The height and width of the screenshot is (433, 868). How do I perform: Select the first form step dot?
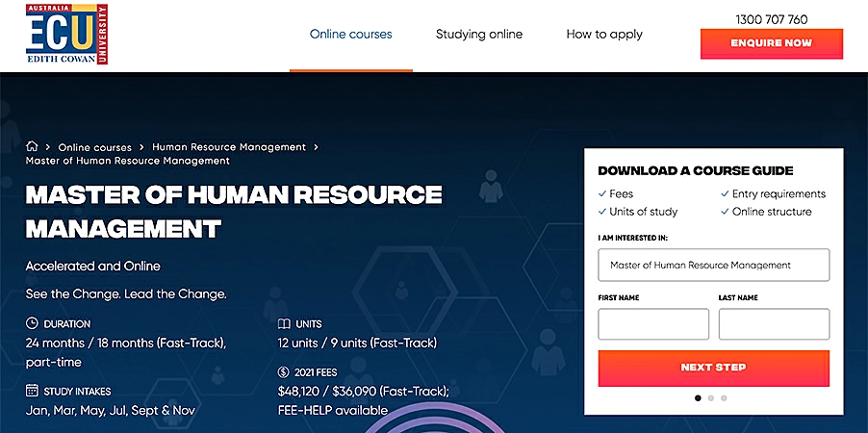click(698, 397)
